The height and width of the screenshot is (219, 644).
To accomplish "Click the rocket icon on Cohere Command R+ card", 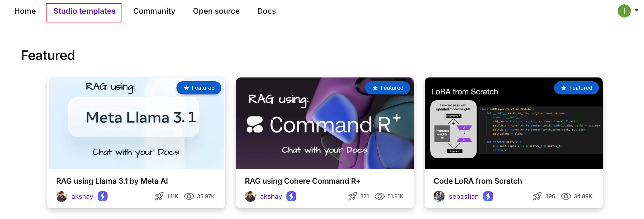I will click(352, 196).
